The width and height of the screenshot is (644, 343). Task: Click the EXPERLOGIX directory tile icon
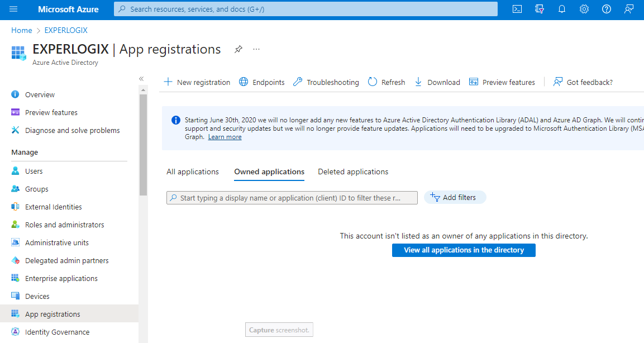coord(18,53)
